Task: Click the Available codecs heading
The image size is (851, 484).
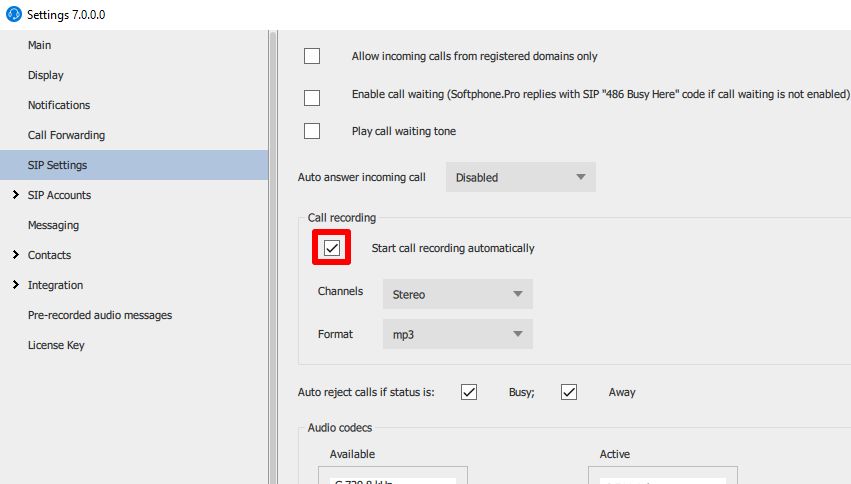Action: [352, 454]
